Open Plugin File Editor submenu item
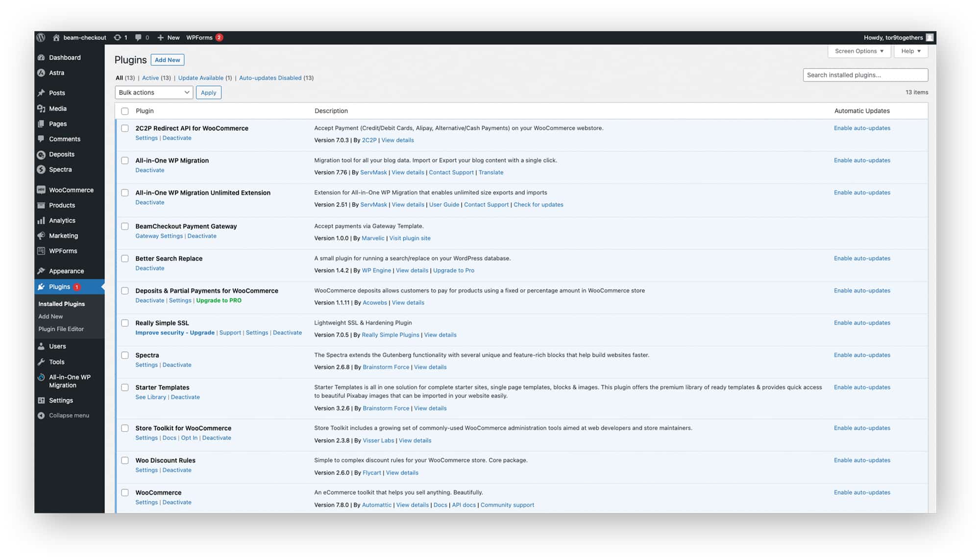 pyautogui.click(x=61, y=329)
